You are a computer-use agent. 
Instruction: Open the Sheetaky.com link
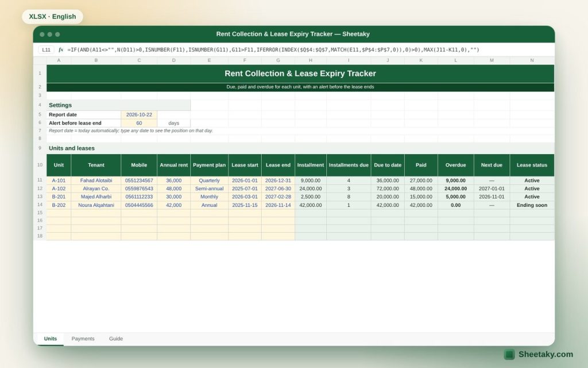coord(546,354)
